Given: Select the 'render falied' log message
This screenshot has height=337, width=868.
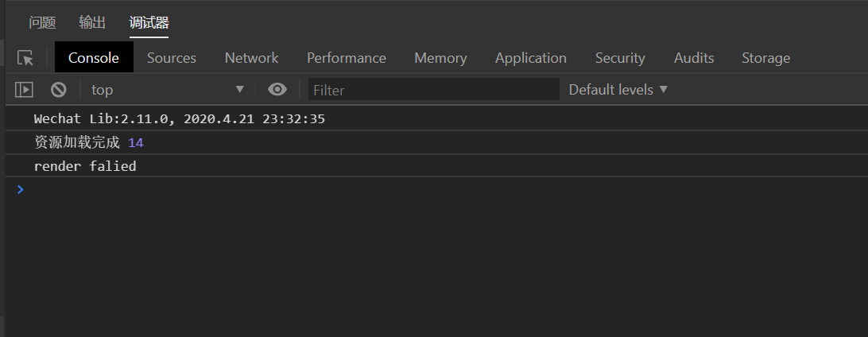Looking at the screenshot, I should [85, 166].
